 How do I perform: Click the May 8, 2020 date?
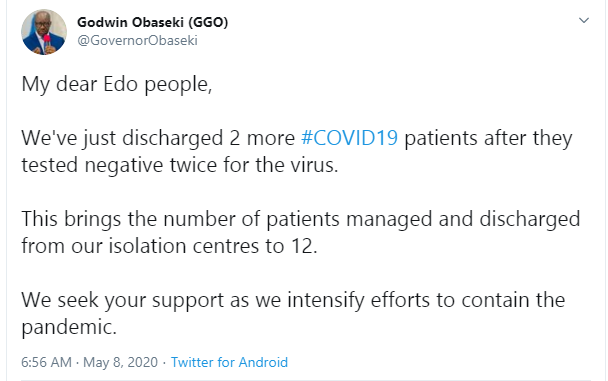coord(120,362)
